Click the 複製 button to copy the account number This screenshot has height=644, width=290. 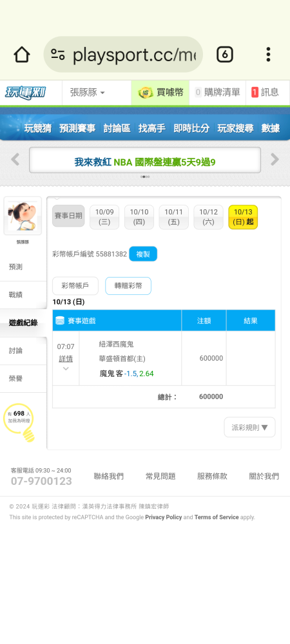(143, 254)
